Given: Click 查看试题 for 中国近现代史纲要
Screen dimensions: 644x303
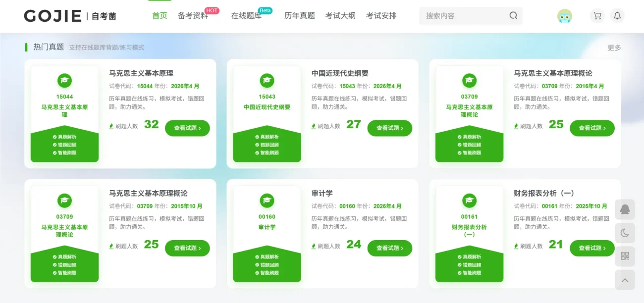Looking at the screenshot, I should pyautogui.click(x=389, y=128).
